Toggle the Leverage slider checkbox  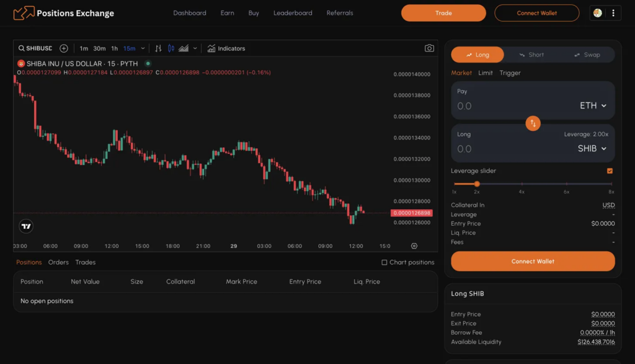click(610, 171)
